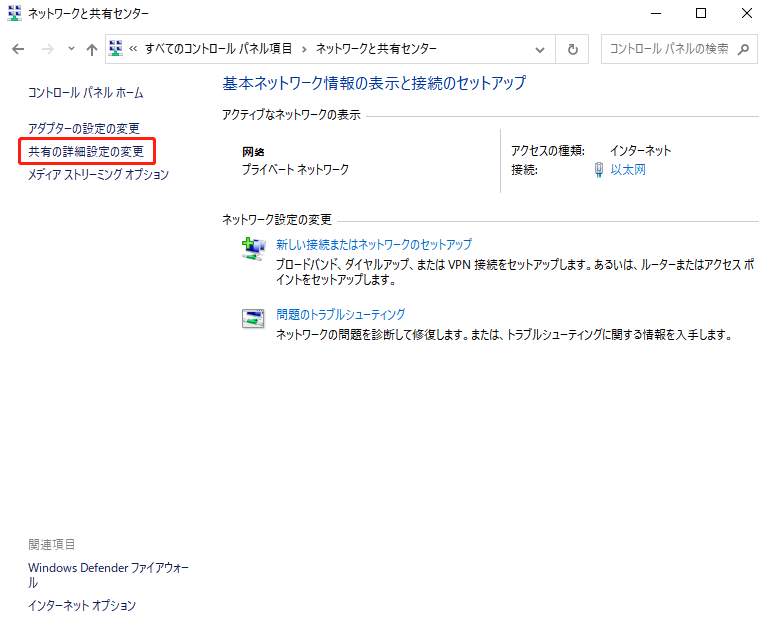Minimize the ネットワークと共有センター window
Screen dimensions: 770x633
656,13
